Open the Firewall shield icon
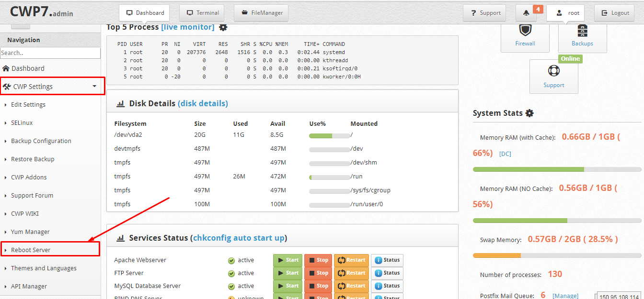 tap(525, 30)
